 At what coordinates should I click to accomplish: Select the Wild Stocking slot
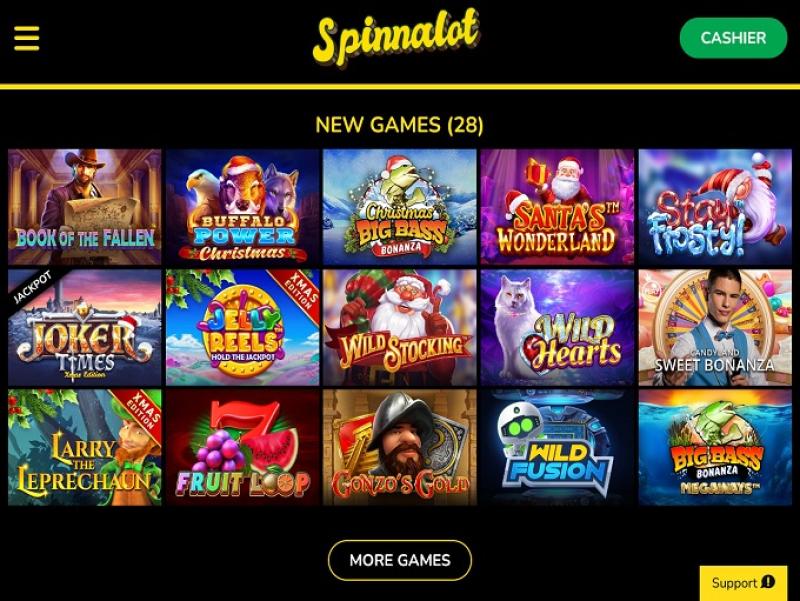(x=399, y=327)
